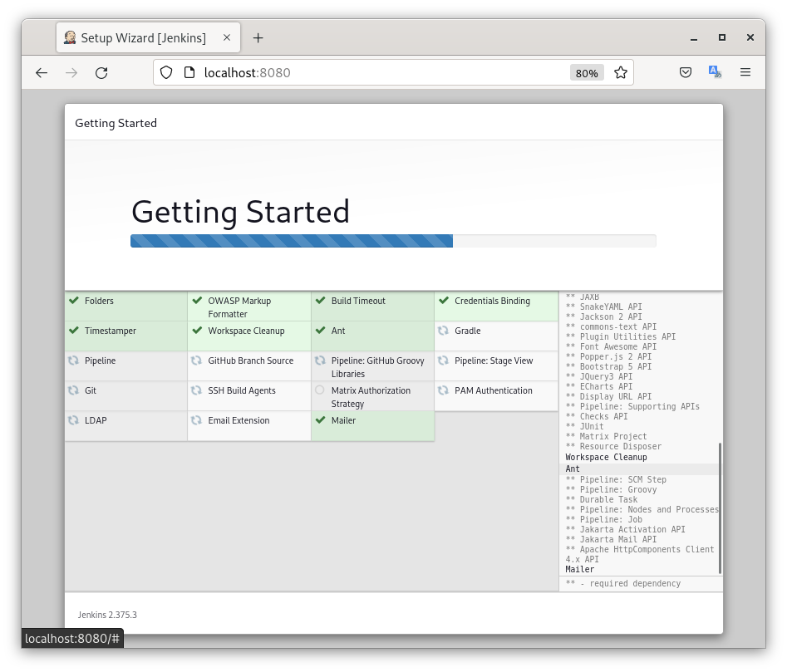Bookmark this page with the star icon
This screenshot has width=787, height=672.
(620, 73)
